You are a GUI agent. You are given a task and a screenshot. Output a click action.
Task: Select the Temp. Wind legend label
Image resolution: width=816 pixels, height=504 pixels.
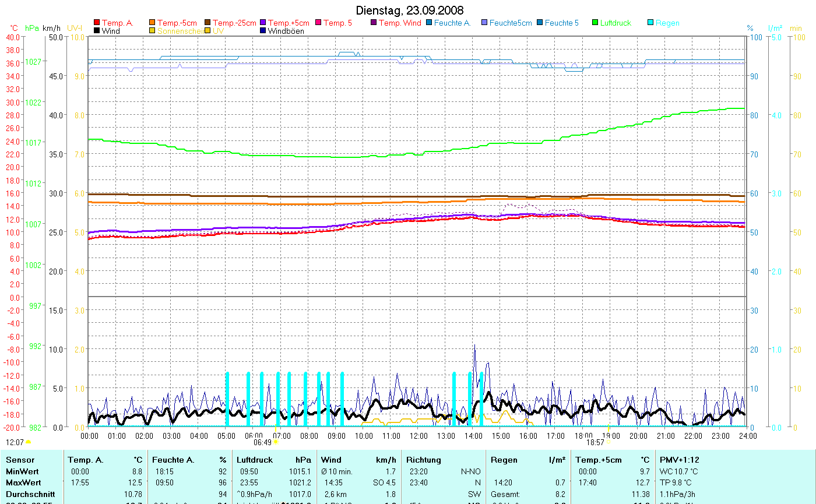tap(400, 23)
